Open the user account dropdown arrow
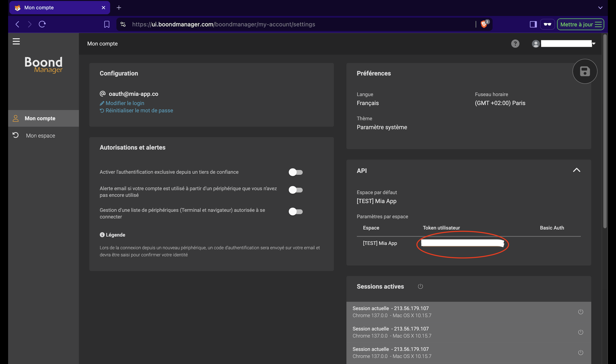616x364 pixels. 593,44
